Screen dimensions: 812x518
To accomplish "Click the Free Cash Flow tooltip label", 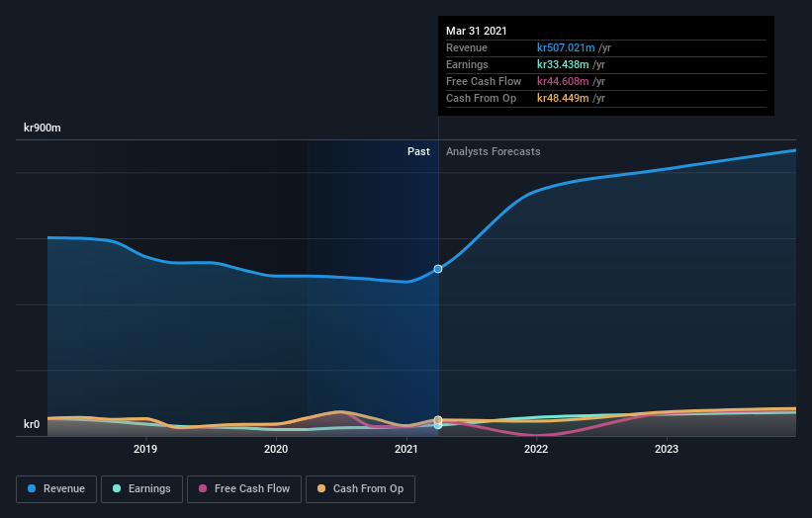I will pyautogui.click(x=484, y=81).
